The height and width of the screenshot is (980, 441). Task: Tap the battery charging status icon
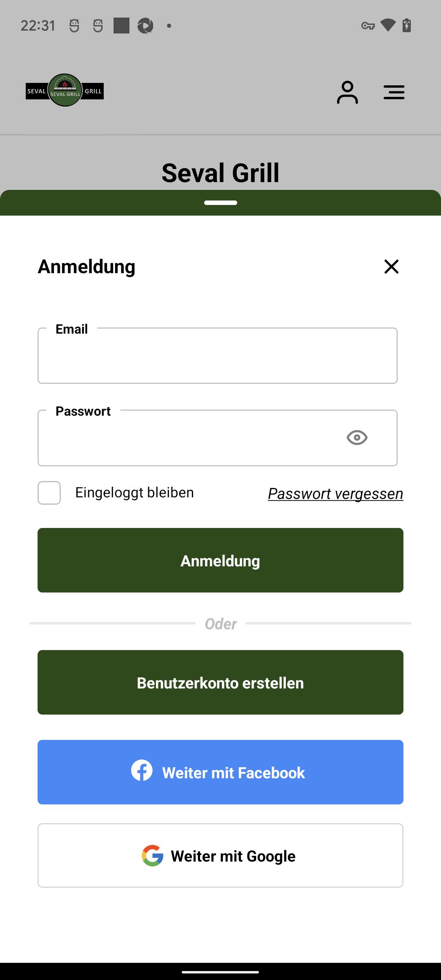[x=407, y=25]
